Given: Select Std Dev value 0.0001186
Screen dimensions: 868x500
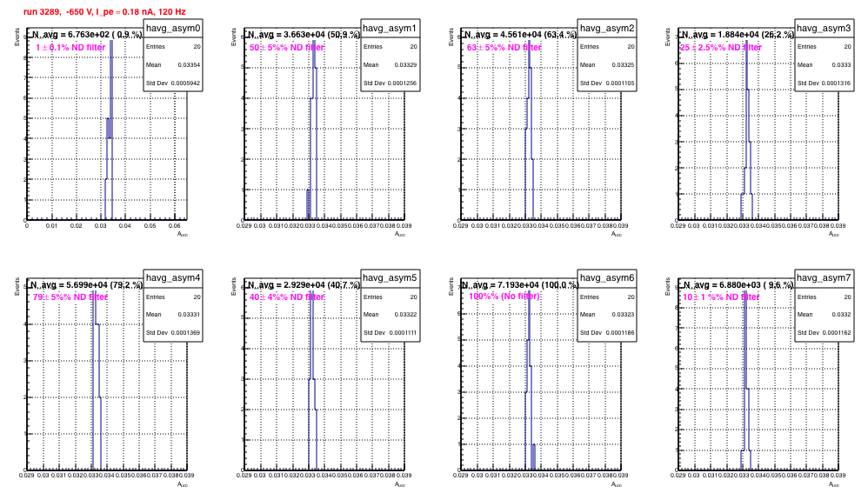Looking at the screenshot, I should tap(619, 333).
